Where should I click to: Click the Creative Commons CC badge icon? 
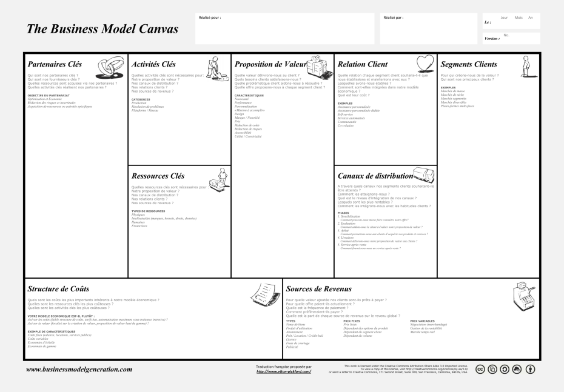tap(480, 369)
